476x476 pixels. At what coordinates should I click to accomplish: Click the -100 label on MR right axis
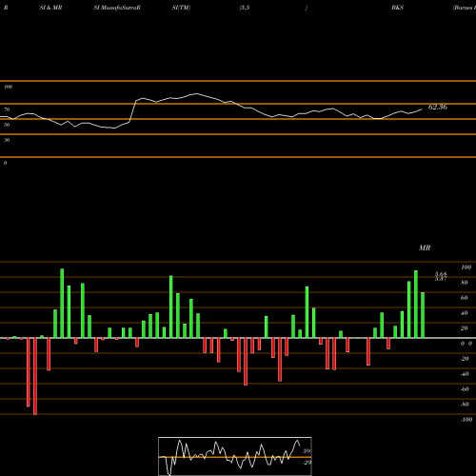tap(466, 420)
